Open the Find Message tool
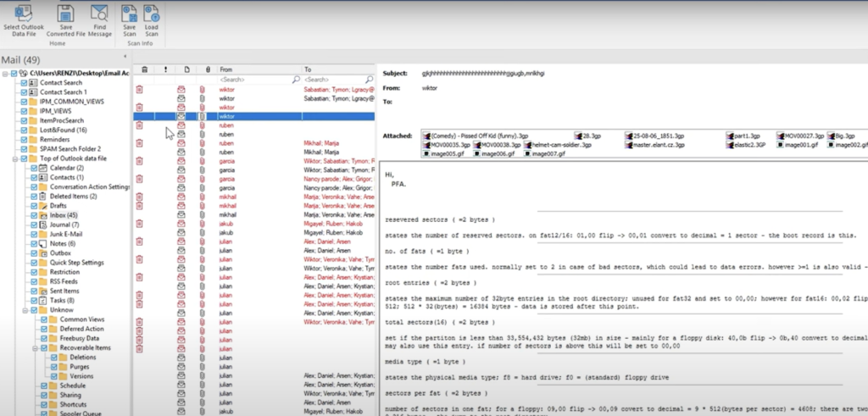This screenshot has width=868, height=416. (x=100, y=14)
